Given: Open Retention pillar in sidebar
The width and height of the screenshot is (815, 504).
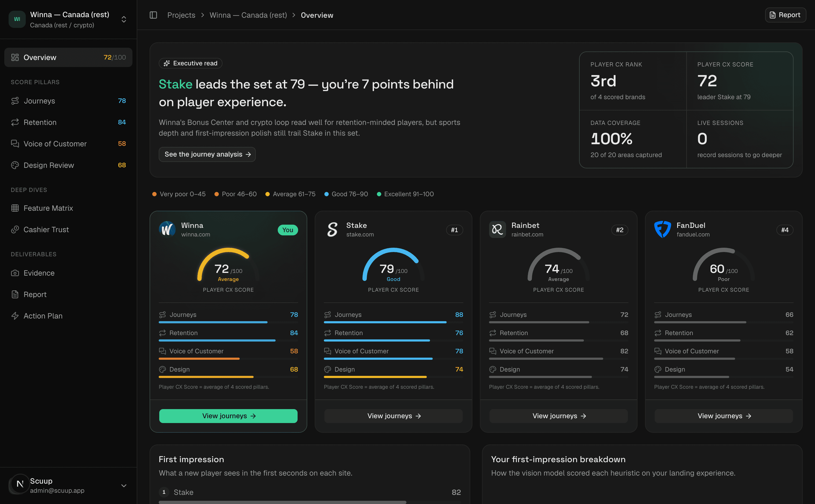Looking at the screenshot, I should pos(68,122).
